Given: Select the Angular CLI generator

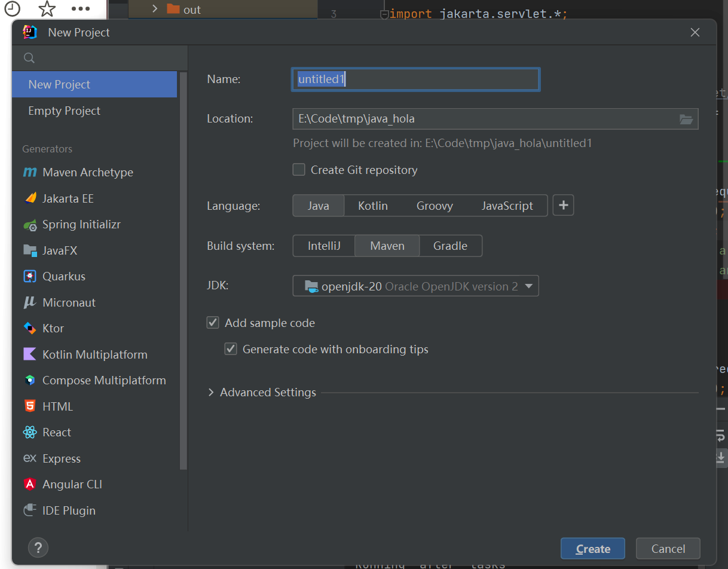Looking at the screenshot, I should (x=94, y=484).
